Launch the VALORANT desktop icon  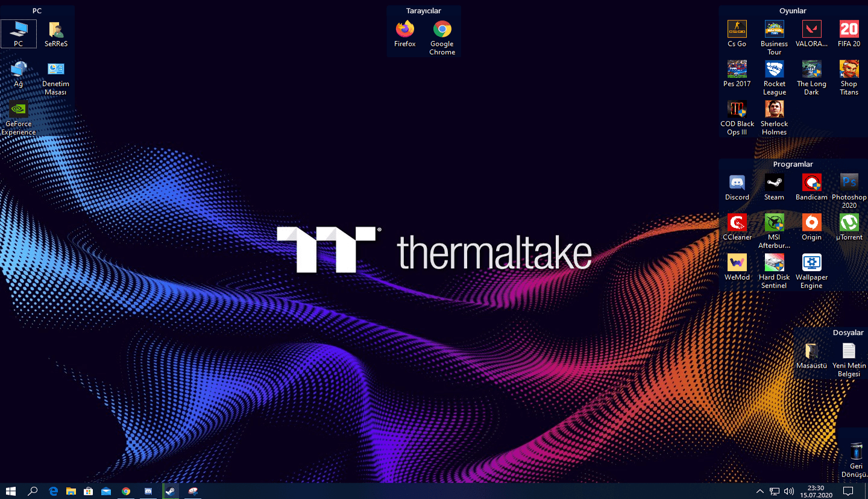point(812,34)
